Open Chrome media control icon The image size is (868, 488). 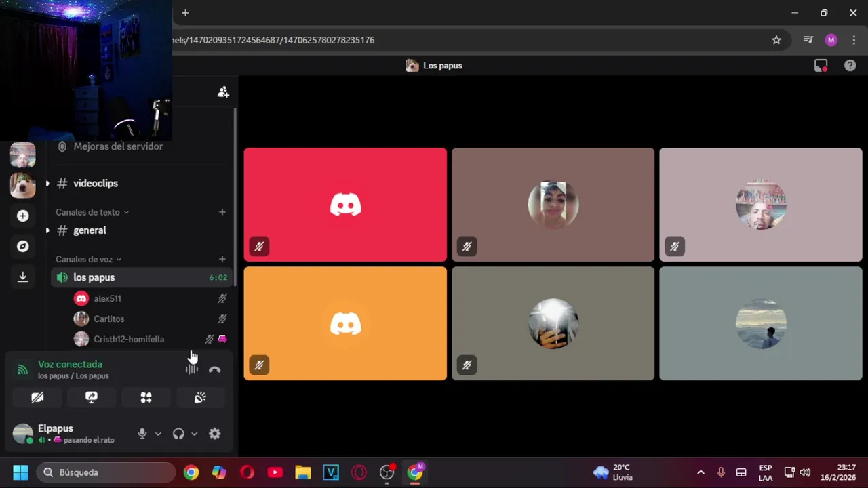pyautogui.click(x=808, y=40)
